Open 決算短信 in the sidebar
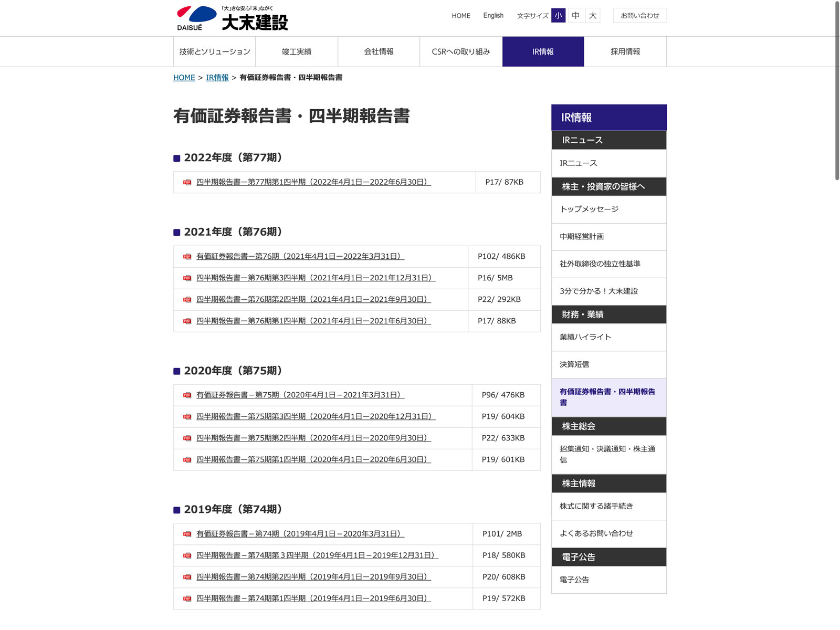 click(574, 364)
